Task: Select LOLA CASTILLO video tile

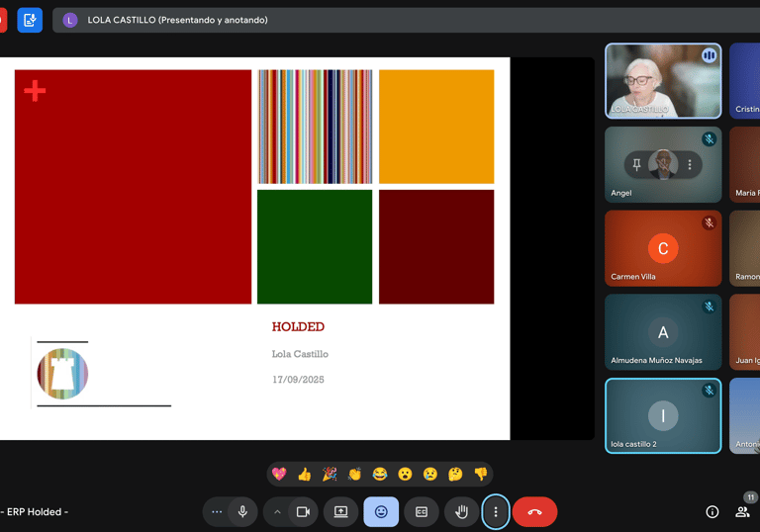Action: (x=663, y=81)
